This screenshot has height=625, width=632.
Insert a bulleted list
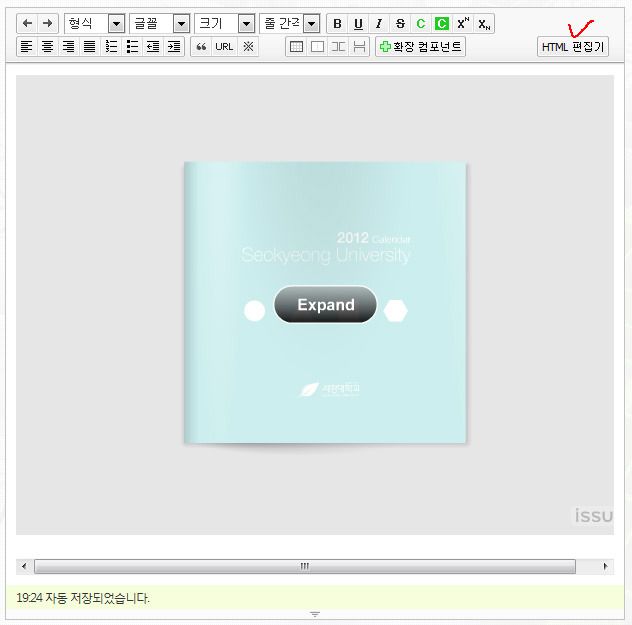(132, 47)
